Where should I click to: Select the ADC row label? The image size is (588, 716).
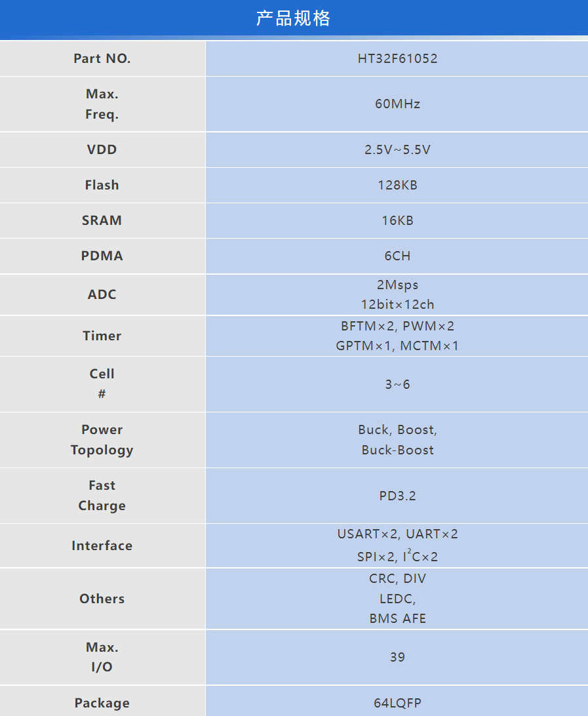coord(102,294)
